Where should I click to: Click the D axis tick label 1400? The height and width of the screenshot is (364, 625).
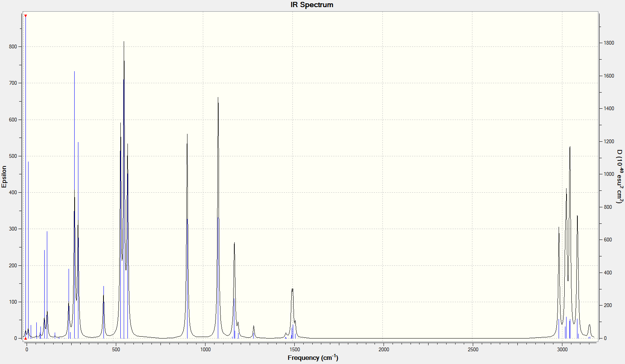pos(609,109)
